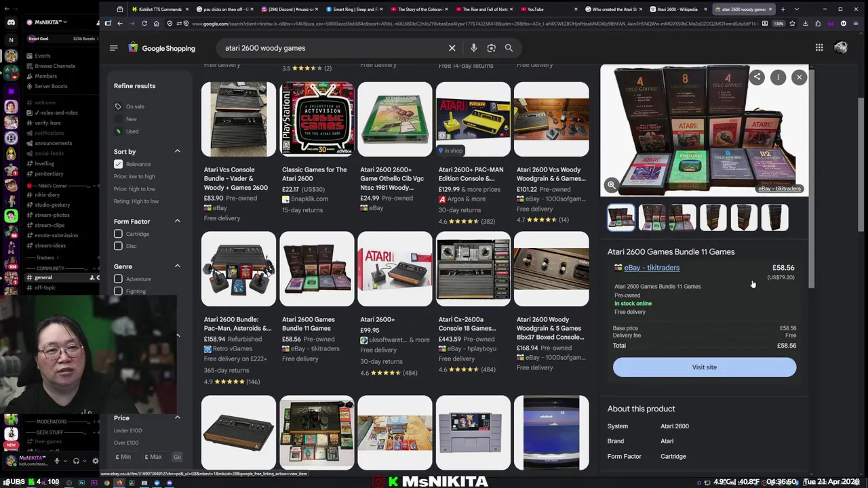Screen dimensions: 868x488
Task: Visit site for the selected product
Action: 705,367
